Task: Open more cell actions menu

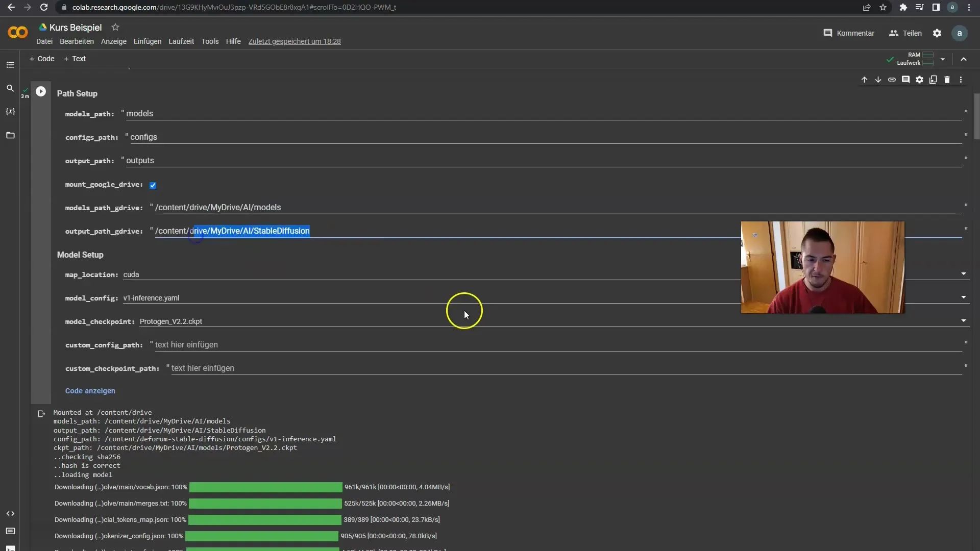Action: tap(961, 80)
